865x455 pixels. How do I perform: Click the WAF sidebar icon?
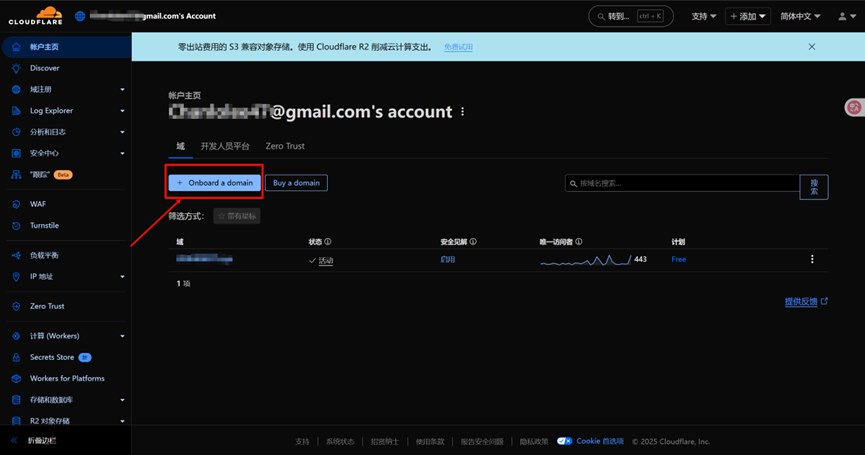click(x=16, y=204)
